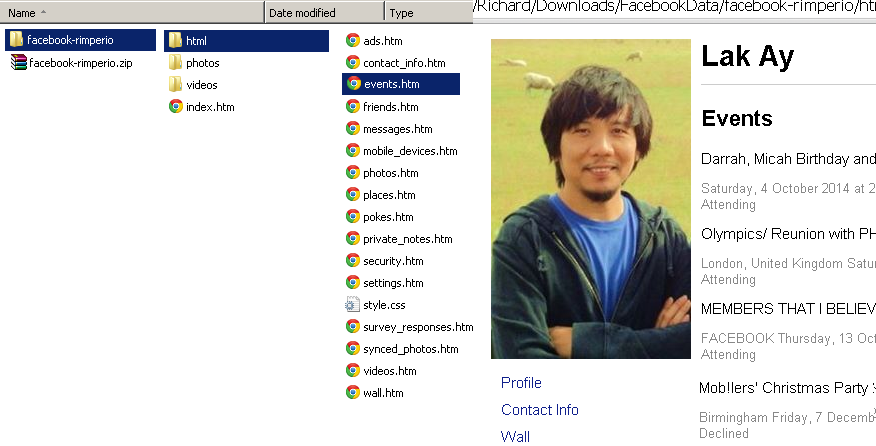Viewport: 876px width, 446px height.
Task: Select the places.htm file name
Action: [389, 195]
